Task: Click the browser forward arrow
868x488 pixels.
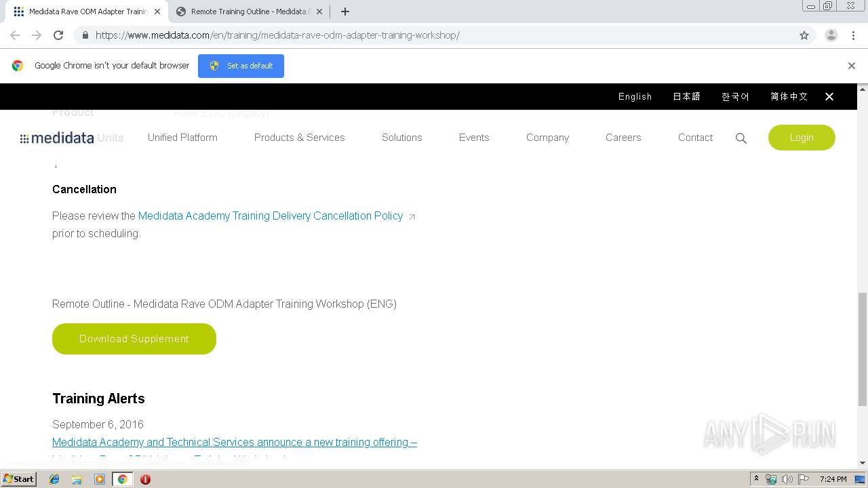Action: tap(37, 35)
